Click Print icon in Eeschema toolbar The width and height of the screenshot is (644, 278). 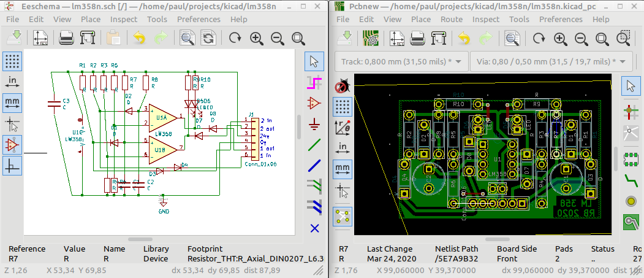(x=66, y=38)
